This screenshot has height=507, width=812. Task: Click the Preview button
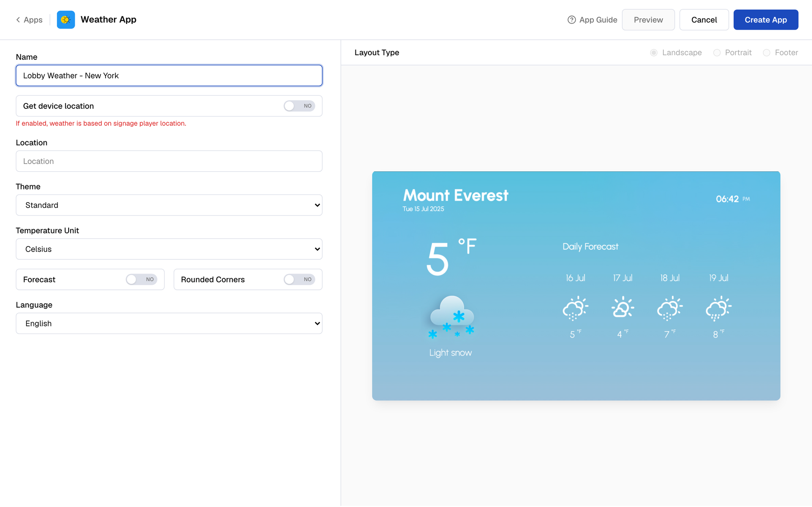tap(648, 20)
